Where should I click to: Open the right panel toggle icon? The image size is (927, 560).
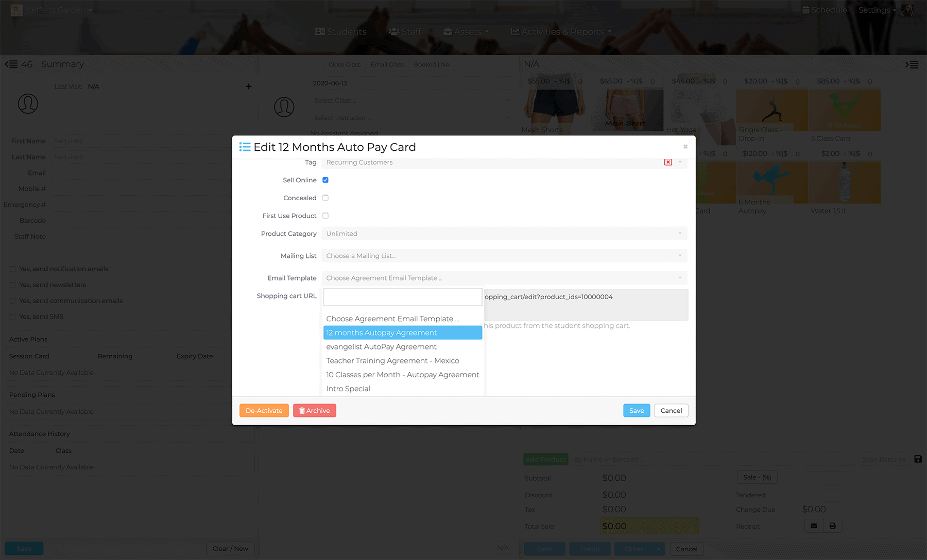click(x=912, y=64)
